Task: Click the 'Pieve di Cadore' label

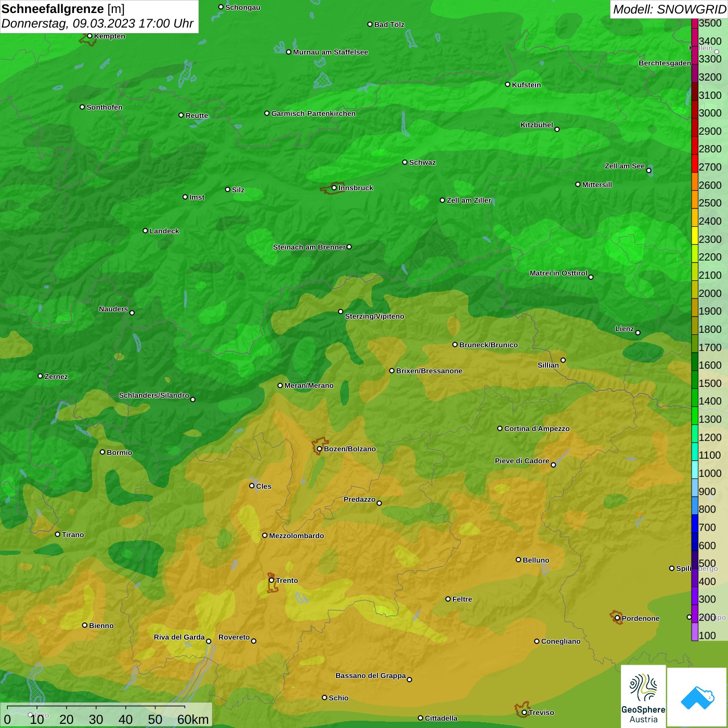Action: tap(522, 461)
